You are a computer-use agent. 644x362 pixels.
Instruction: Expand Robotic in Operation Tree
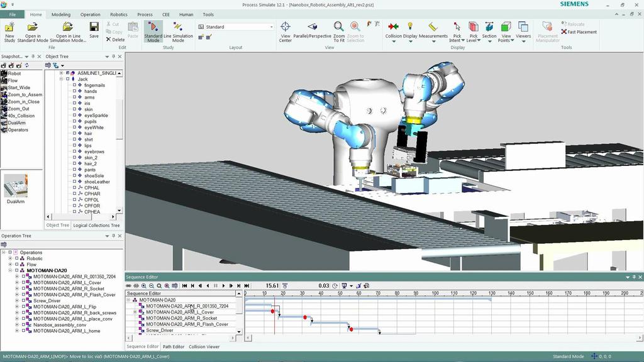pyautogui.click(x=10, y=258)
